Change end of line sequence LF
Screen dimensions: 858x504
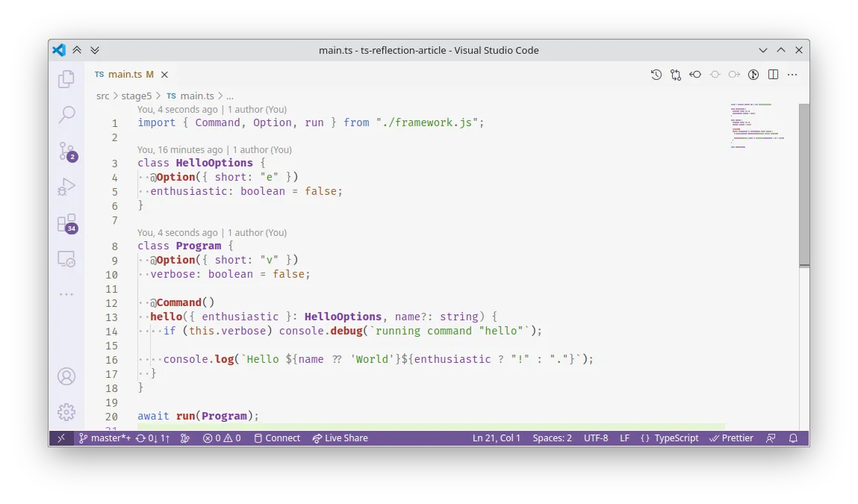point(624,438)
